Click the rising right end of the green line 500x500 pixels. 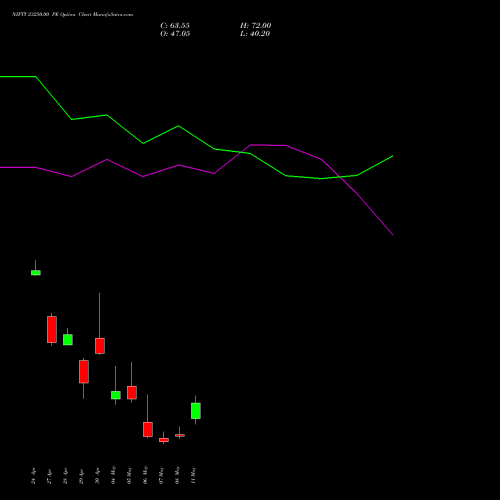click(375, 165)
